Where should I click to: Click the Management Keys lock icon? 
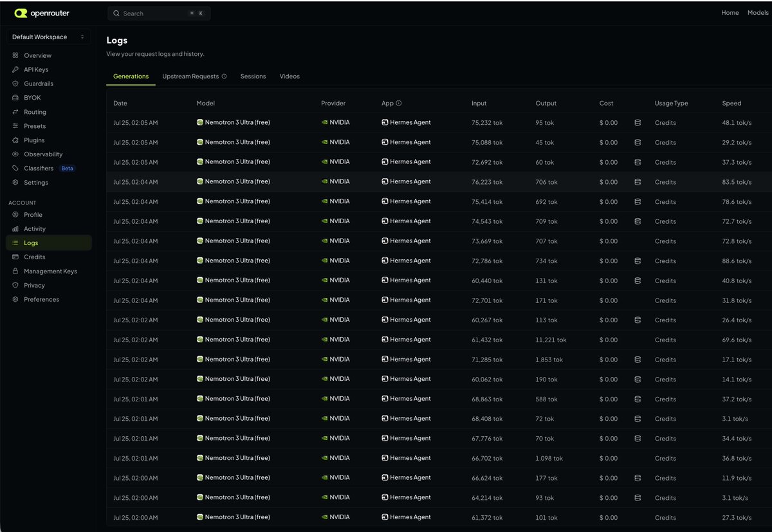[15, 271]
